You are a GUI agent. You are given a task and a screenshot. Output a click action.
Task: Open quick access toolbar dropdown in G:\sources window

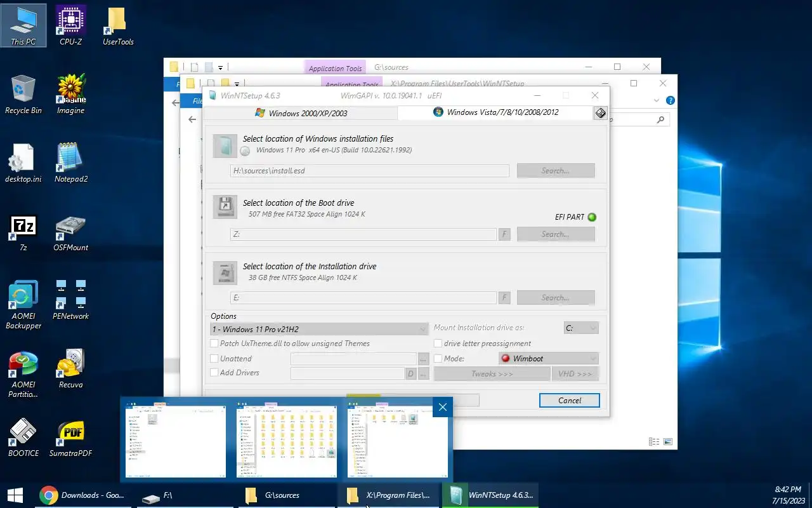(x=220, y=67)
